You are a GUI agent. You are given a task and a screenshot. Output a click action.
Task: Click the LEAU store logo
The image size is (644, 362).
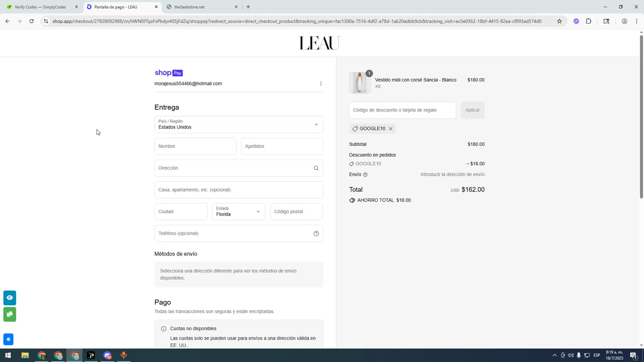pos(319,43)
